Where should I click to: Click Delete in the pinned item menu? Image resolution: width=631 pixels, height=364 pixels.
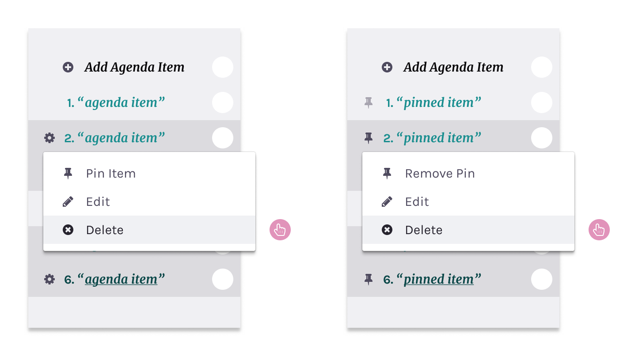424,230
